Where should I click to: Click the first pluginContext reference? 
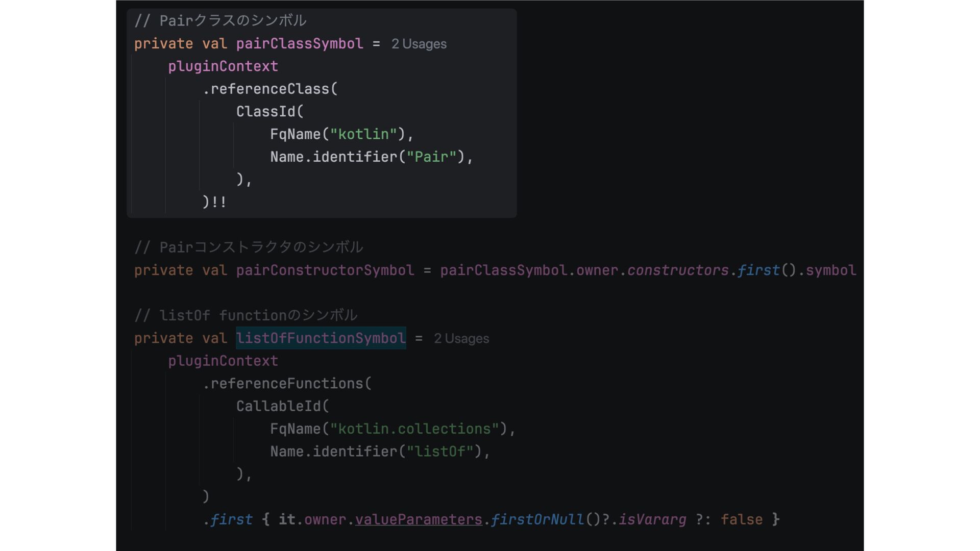pos(223,66)
